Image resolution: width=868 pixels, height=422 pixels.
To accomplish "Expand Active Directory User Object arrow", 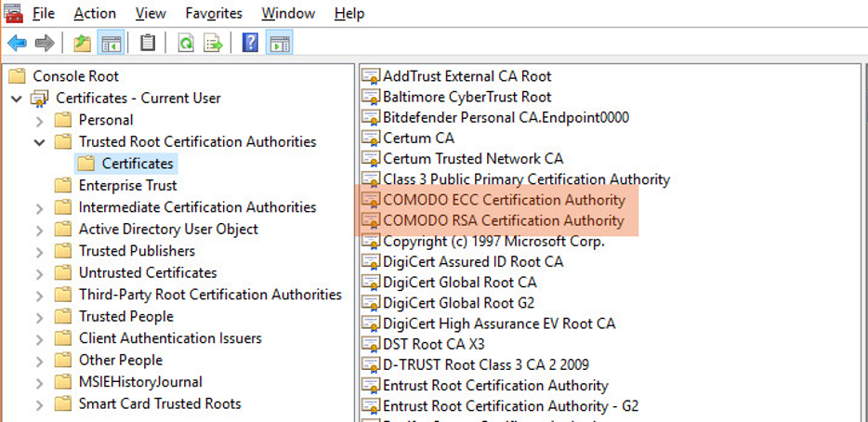I will [39, 230].
